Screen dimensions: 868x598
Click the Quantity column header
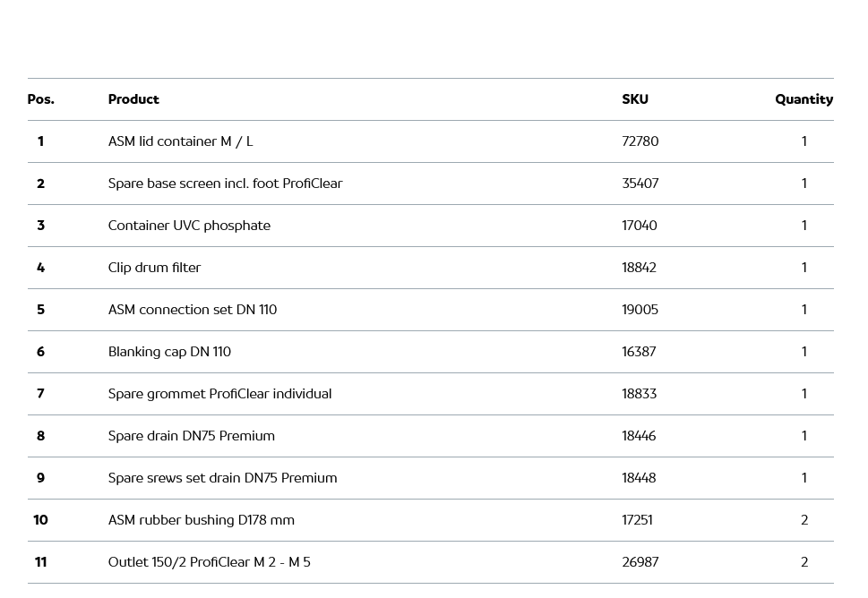pyautogui.click(x=804, y=99)
